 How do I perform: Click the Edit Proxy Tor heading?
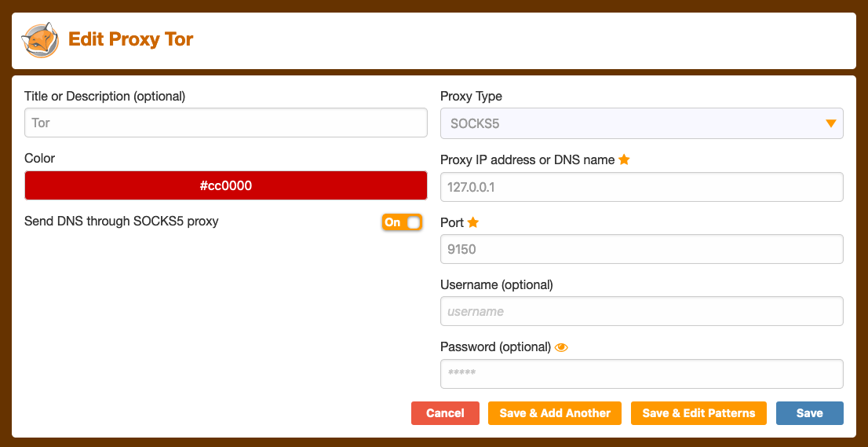coord(131,39)
